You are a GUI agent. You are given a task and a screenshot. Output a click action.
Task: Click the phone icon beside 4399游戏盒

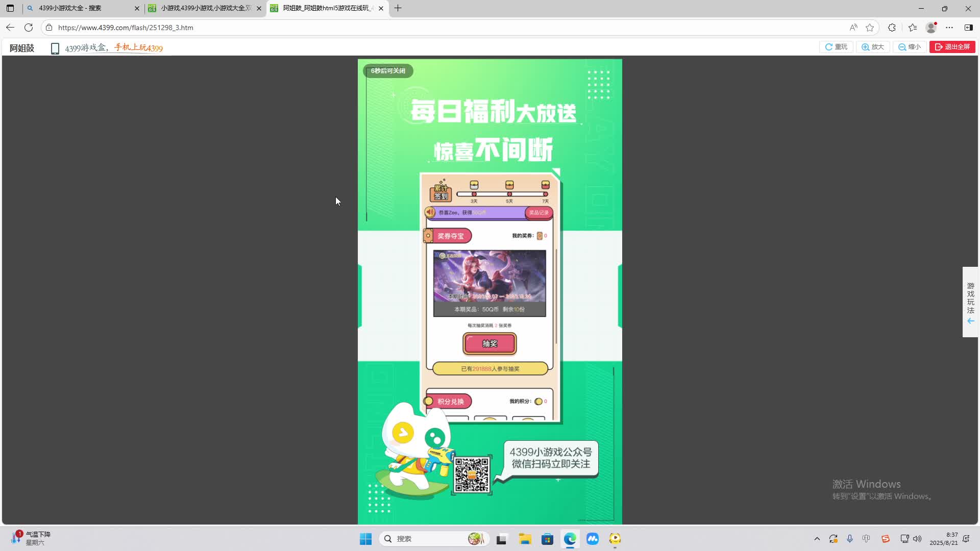(55, 47)
